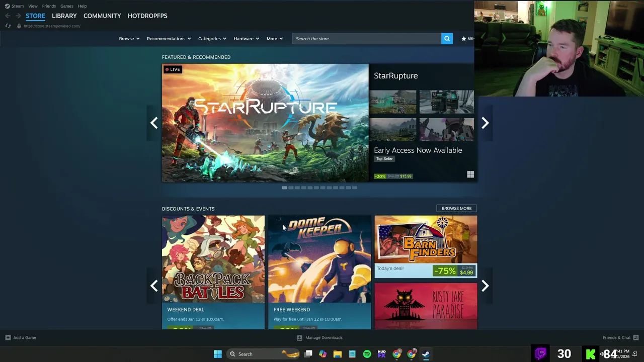Switch to the COMMUNITY tab
The width and height of the screenshot is (644, 362).
pyautogui.click(x=102, y=16)
